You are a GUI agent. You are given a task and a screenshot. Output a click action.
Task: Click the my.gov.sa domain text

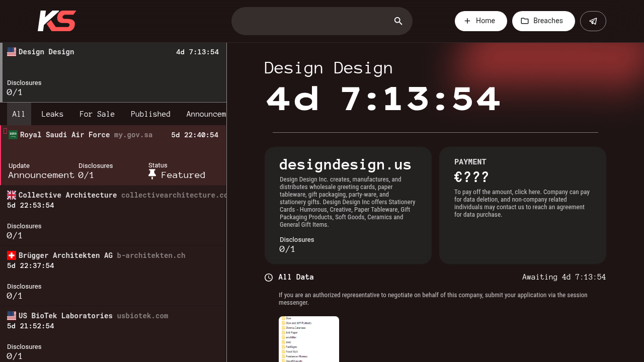[133, 135]
